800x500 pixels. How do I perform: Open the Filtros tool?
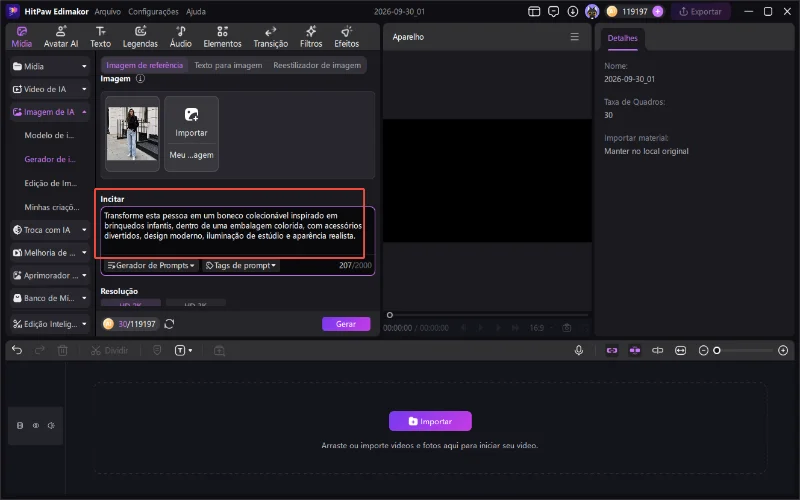pos(311,37)
